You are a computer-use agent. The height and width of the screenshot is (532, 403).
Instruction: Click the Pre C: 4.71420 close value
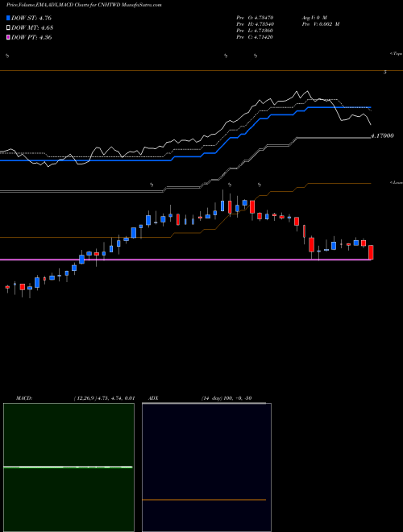tap(255, 37)
